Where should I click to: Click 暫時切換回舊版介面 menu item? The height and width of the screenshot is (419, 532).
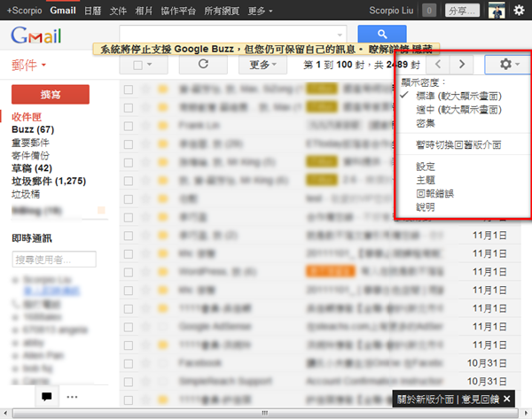point(458,144)
